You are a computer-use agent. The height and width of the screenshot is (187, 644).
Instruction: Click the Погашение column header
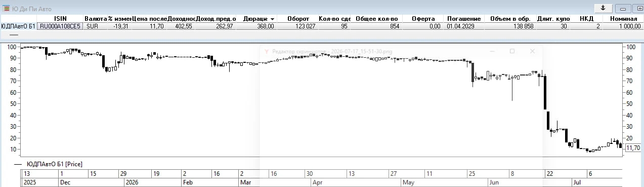click(464, 19)
